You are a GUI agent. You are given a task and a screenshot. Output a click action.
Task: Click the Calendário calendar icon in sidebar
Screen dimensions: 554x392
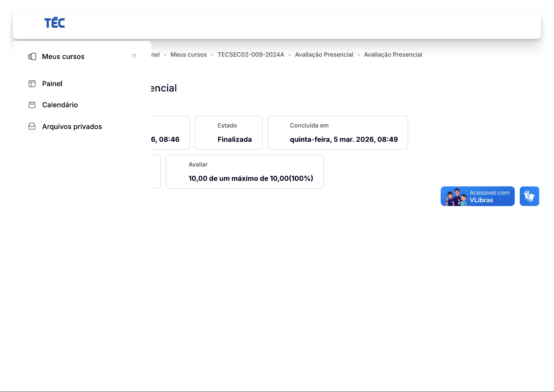[32, 105]
